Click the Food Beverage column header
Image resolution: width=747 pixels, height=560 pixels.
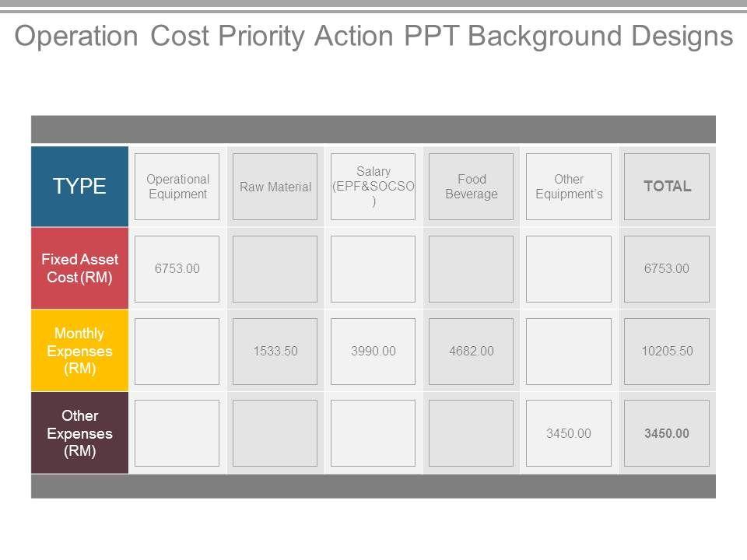pyautogui.click(x=472, y=187)
